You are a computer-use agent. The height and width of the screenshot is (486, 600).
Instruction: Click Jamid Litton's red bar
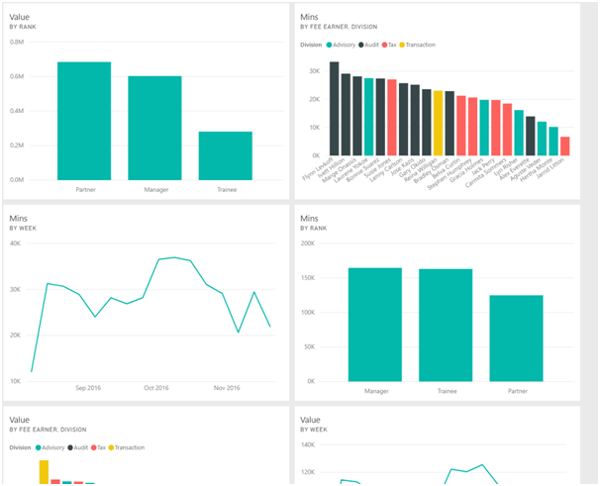coord(565,146)
